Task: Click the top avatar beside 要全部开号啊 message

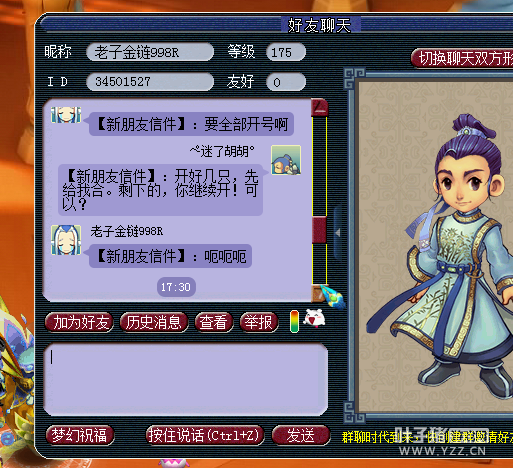Action: tap(66, 115)
